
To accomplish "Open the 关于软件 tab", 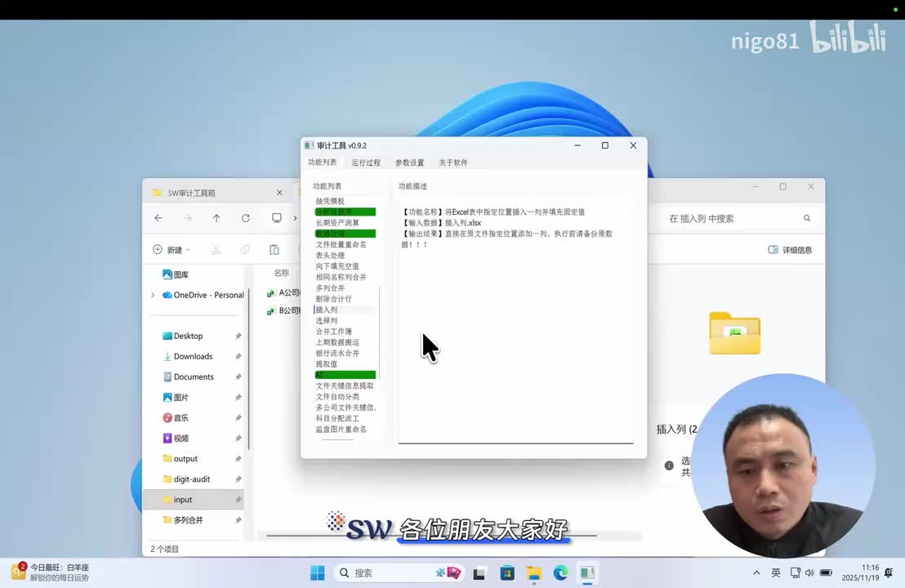I will [x=453, y=163].
